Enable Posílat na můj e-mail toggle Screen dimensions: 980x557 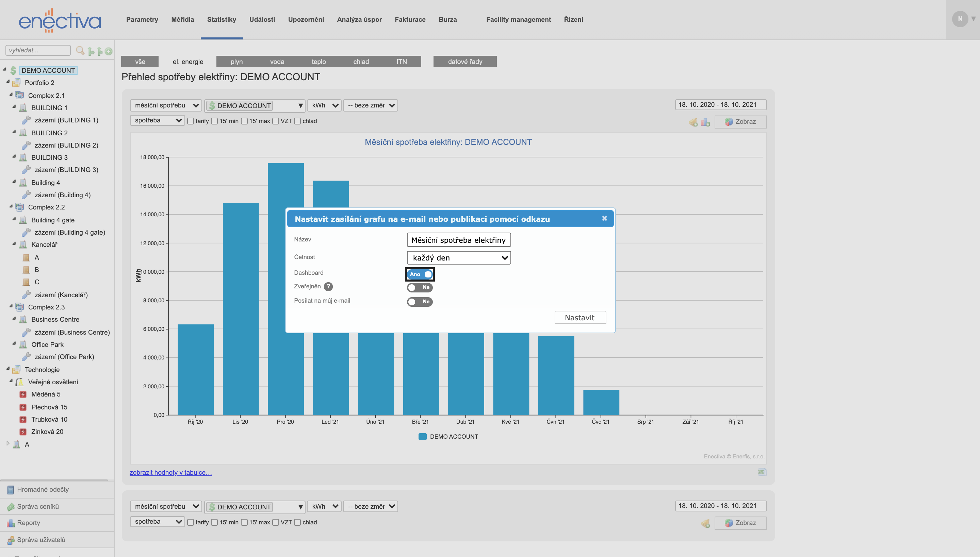[x=420, y=302]
